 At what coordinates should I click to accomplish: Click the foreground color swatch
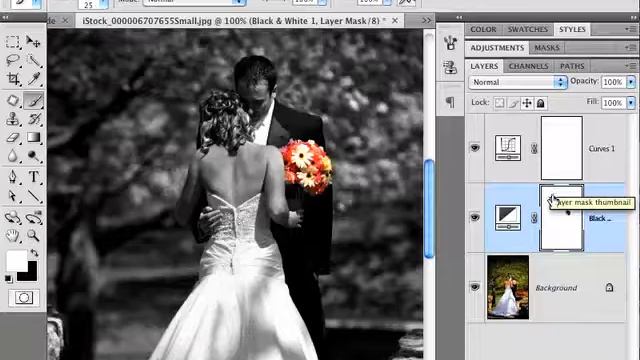pos(16,261)
